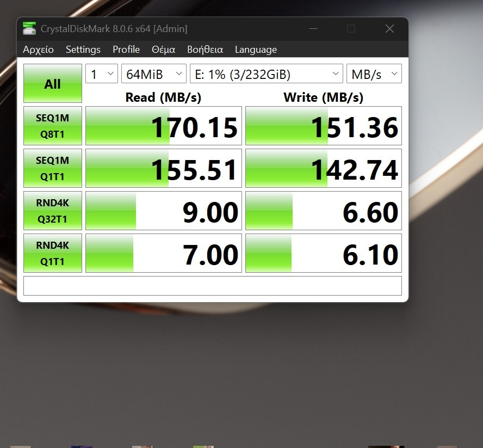Open the Θέμα menu

163,50
